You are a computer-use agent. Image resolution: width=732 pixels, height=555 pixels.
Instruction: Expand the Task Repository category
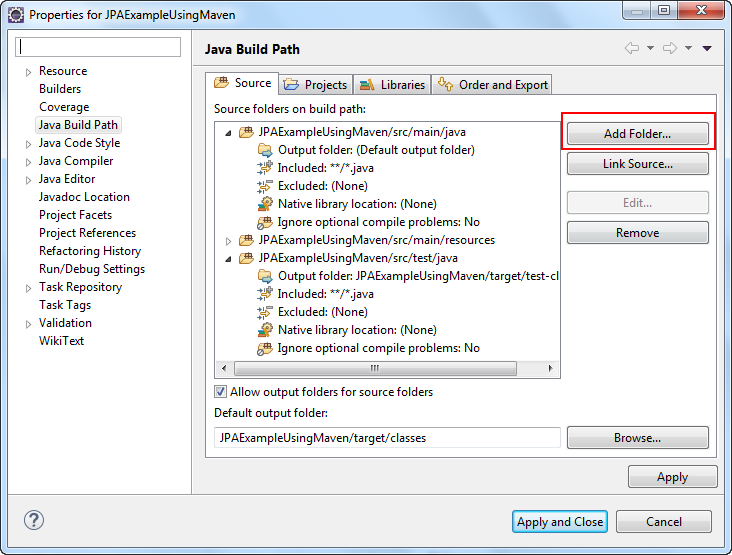28,288
